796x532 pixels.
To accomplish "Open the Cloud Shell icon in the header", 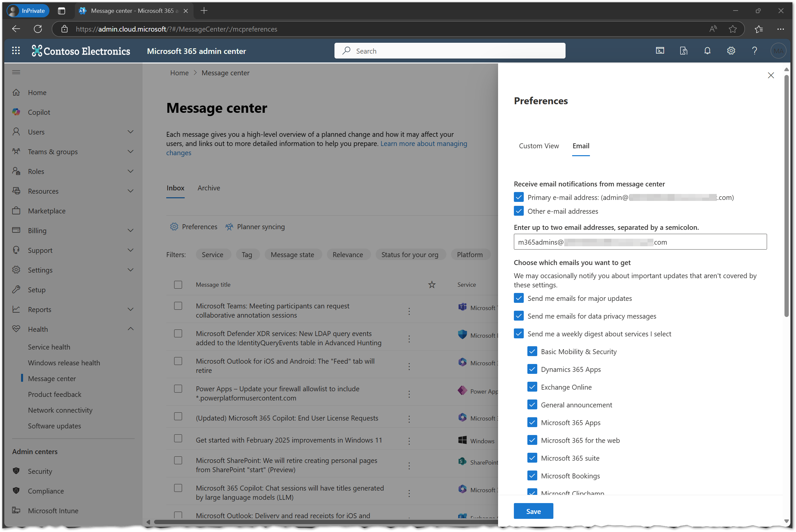I will pos(659,51).
